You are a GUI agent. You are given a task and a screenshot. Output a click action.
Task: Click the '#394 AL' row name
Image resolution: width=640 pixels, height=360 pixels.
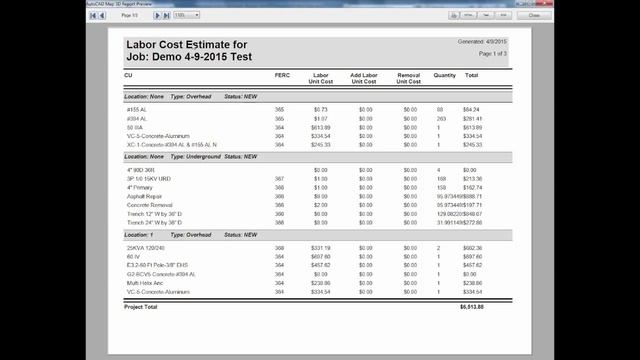136,119
